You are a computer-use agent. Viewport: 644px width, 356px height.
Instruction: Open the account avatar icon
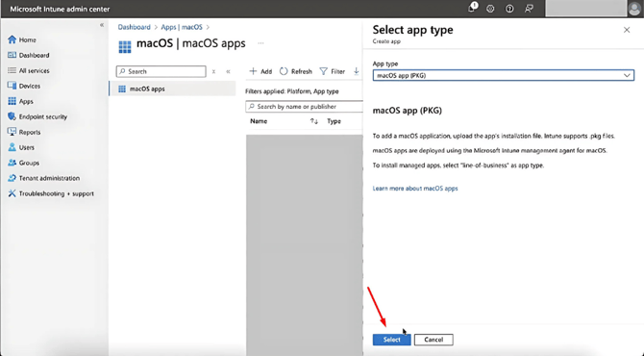635,9
